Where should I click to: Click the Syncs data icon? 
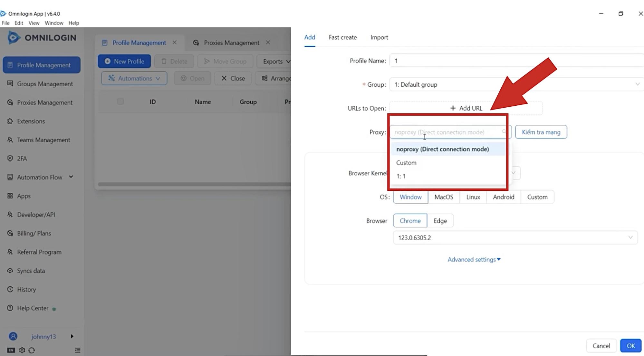(10, 271)
